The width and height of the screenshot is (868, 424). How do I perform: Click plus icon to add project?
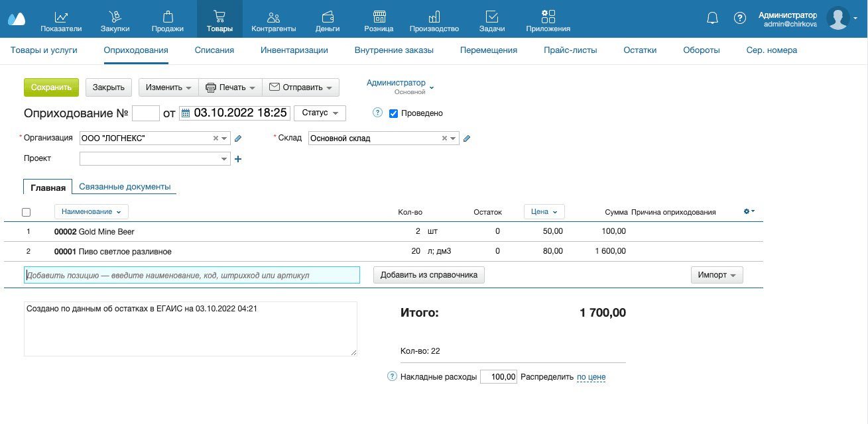[239, 159]
